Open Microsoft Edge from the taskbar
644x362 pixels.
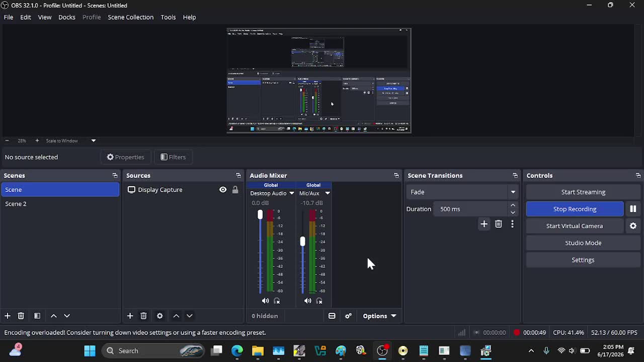(x=237, y=350)
